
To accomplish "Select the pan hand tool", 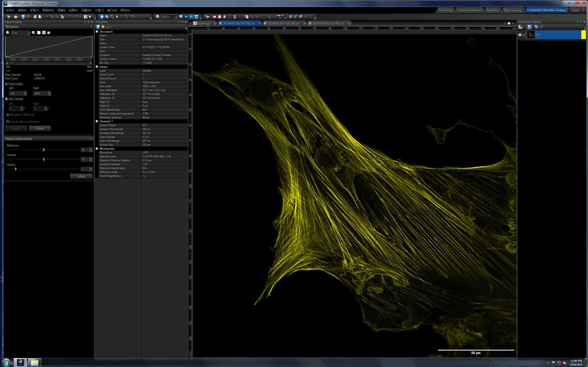I will [102, 17].
